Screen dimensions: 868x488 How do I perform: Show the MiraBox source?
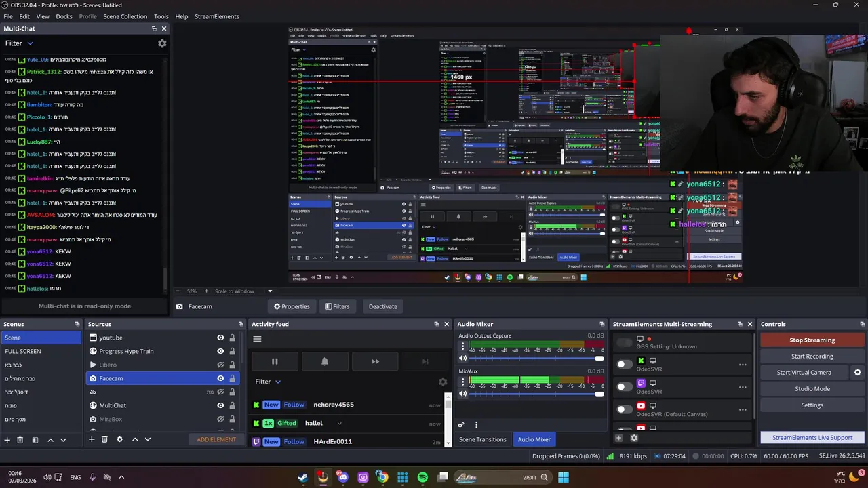220,419
